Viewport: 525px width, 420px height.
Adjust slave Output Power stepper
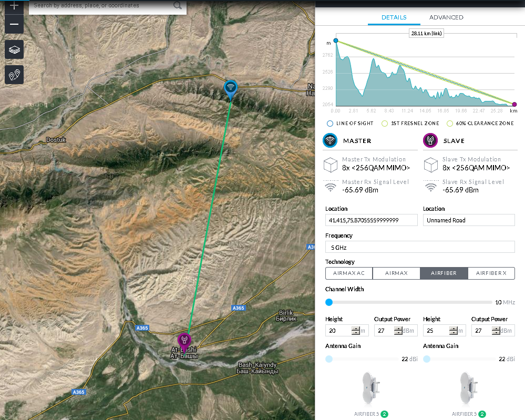tap(495, 331)
